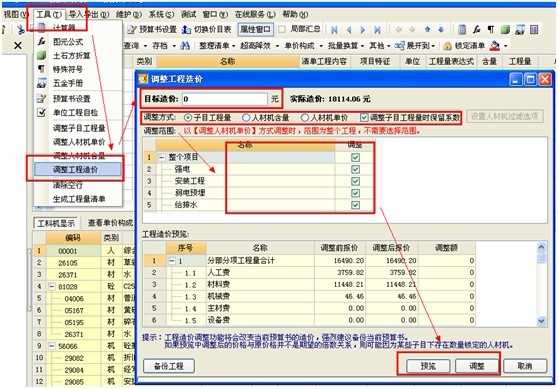
Task: Click the find binoculars toolbar icon
Action: coord(185,46)
